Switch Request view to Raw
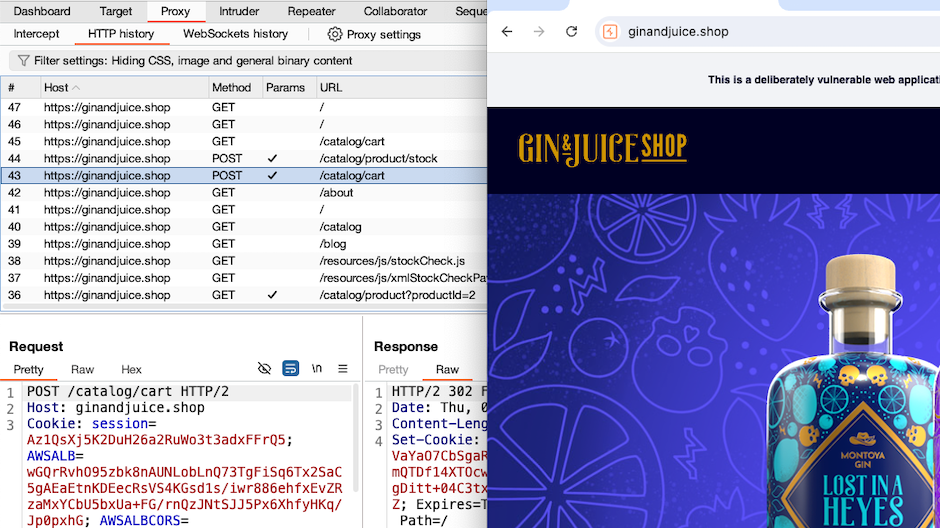940x528 pixels. click(82, 370)
